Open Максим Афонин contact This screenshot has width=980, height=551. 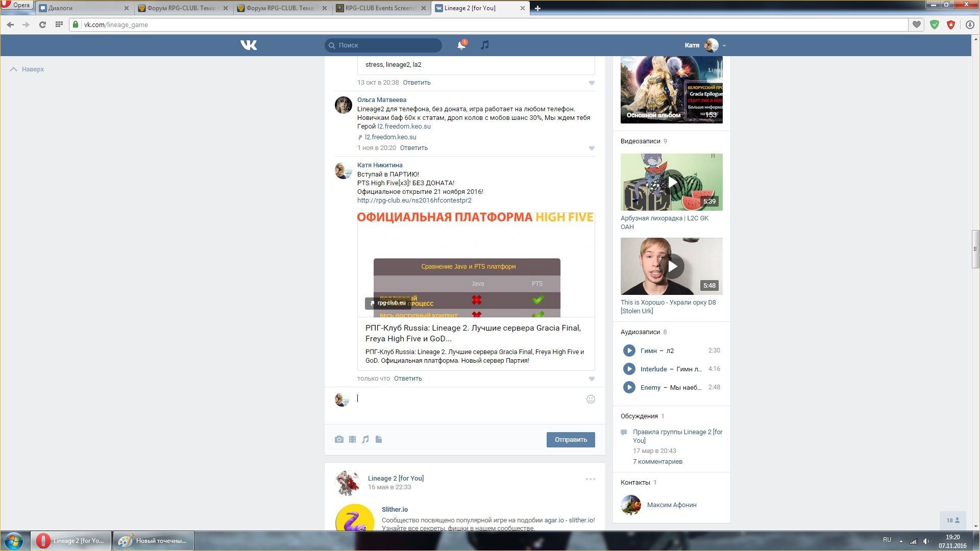(x=672, y=505)
